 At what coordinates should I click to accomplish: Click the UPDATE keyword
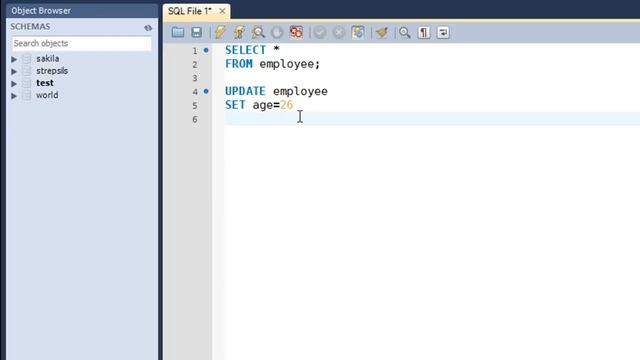(x=245, y=91)
